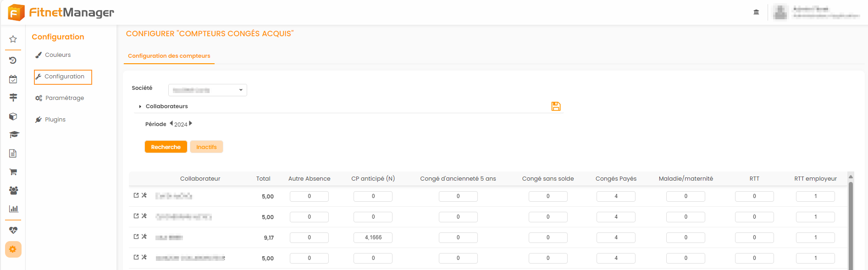Click the CP anticipé field showing 4,1666
Screen dimensions: 868x270
coord(373,237)
